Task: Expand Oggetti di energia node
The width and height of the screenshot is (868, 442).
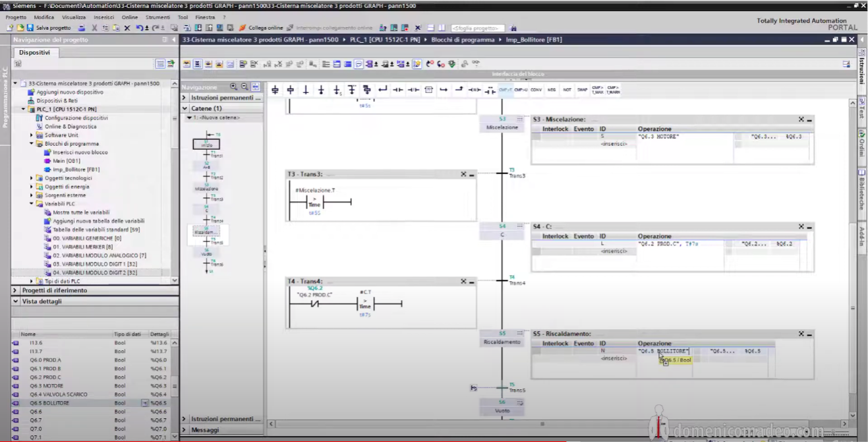Action: pyautogui.click(x=32, y=187)
